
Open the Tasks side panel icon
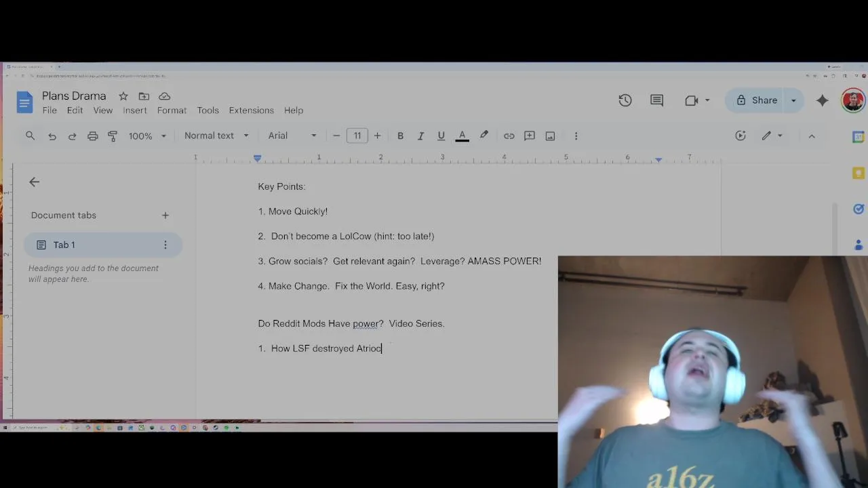pos(859,209)
